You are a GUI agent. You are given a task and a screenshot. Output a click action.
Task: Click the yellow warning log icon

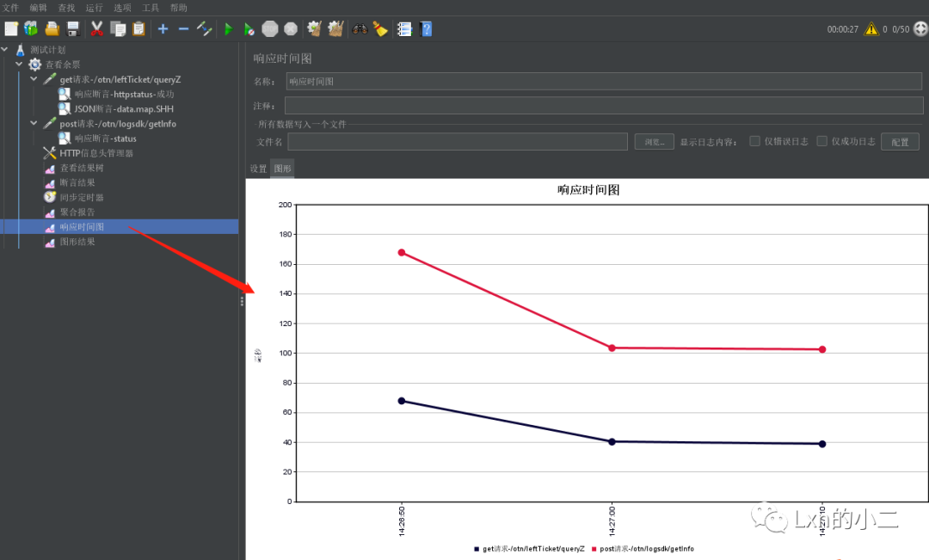click(x=871, y=28)
